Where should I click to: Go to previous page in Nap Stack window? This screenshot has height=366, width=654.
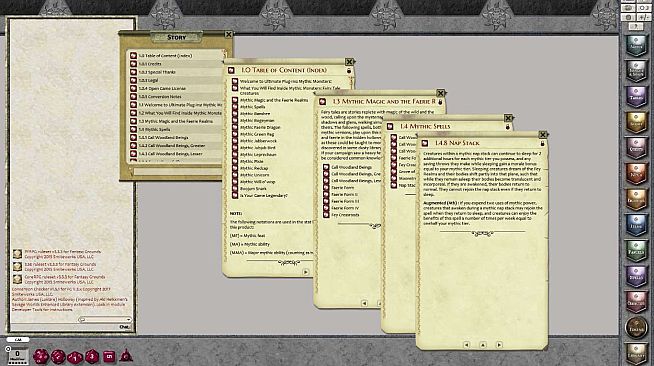point(466,345)
